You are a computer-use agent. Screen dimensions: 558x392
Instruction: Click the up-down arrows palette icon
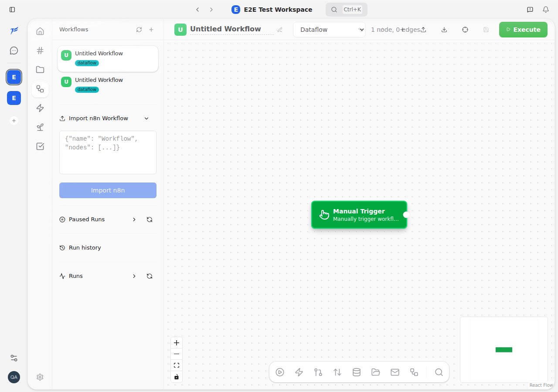pyautogui.click(x=337, y=372)
